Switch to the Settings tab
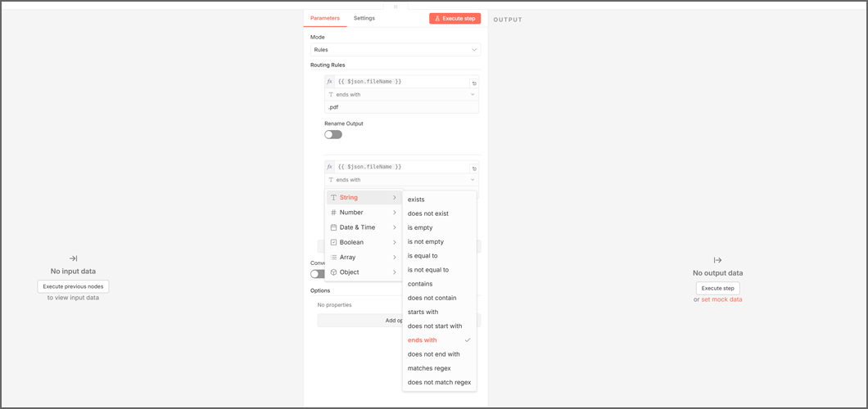Image resolution: width=868 pixels, height=409 pixels. 364,18
